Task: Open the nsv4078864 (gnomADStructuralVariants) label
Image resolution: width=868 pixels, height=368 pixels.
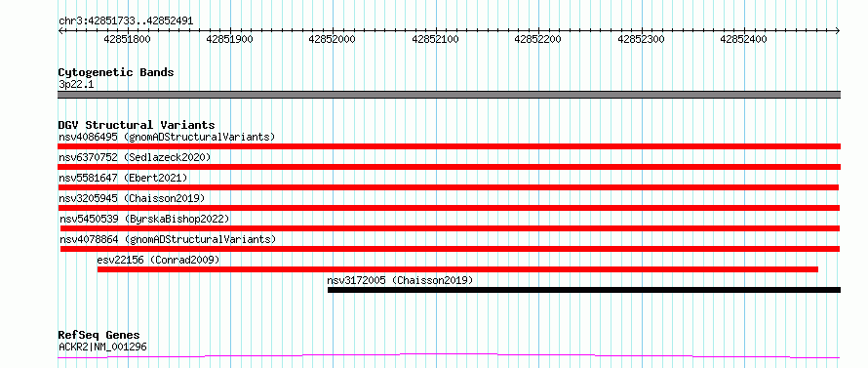Action: [168, 239]
